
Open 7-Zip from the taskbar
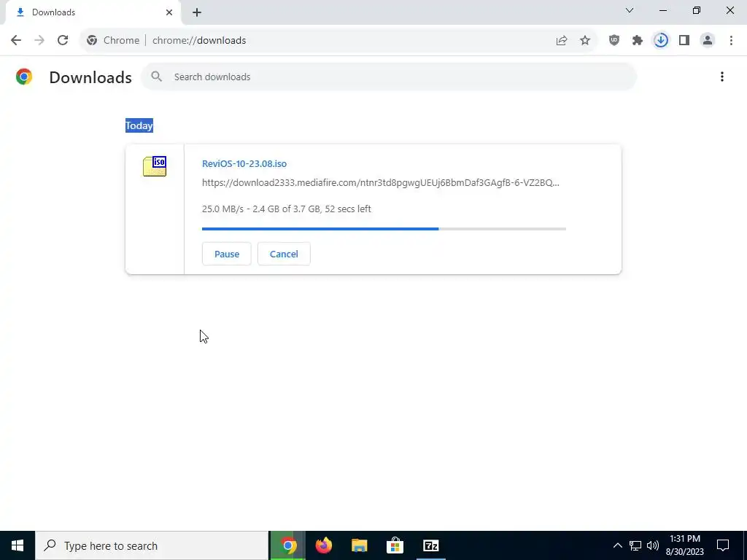pyautogui.click(x=430, y=545)
